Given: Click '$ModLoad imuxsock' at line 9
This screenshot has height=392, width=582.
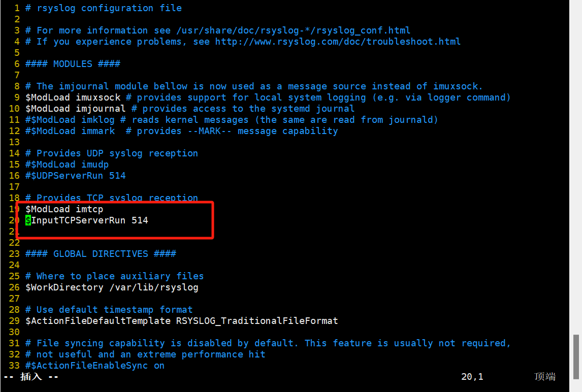Looking at the screenshot, I should 73,97.
